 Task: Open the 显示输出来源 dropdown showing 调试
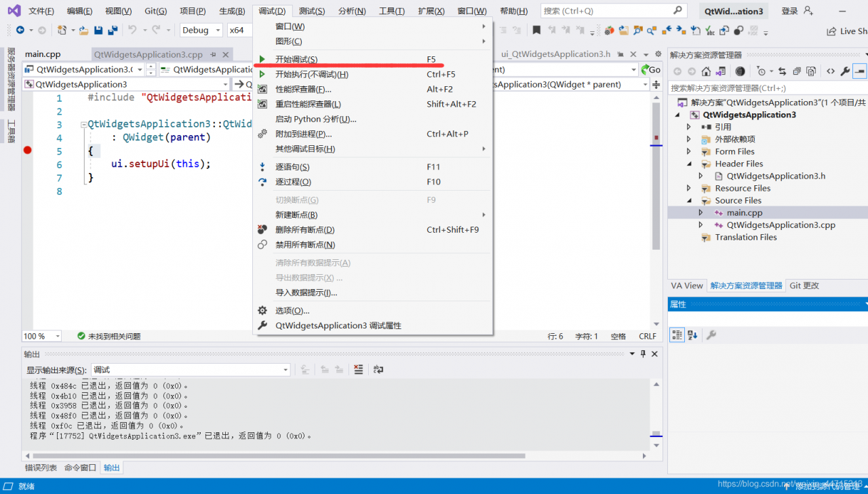(x=191, y=370)
